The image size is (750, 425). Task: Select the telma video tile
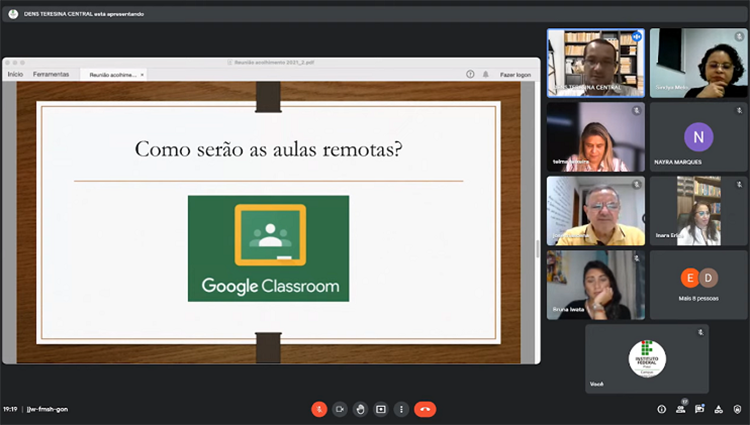(596, 137)
